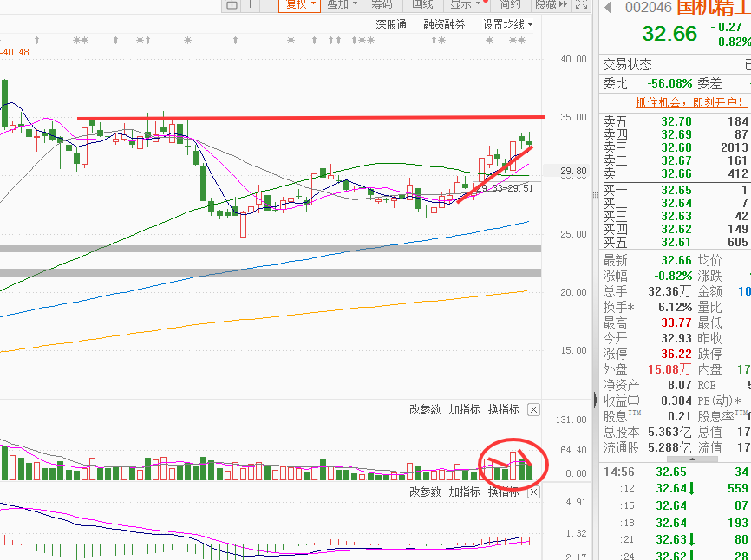The height and width of the screenshot is (560, 751).
Task: Click the 涨停 value 36.22
Action: (x=676, y=355)
